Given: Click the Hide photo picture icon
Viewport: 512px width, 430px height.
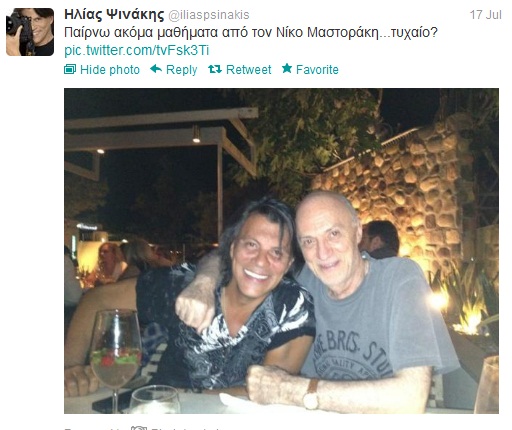Looking at the screenshot, I should point(70,69).
